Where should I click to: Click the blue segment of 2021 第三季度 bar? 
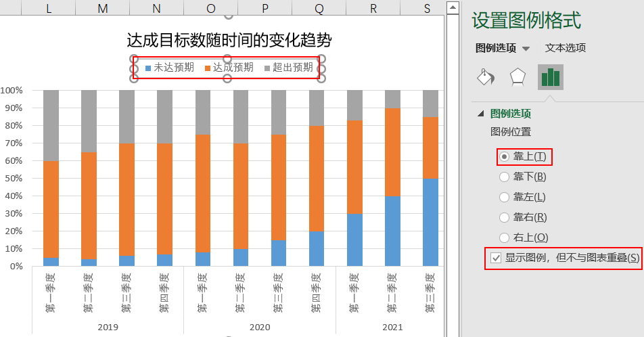click(430, 223)
